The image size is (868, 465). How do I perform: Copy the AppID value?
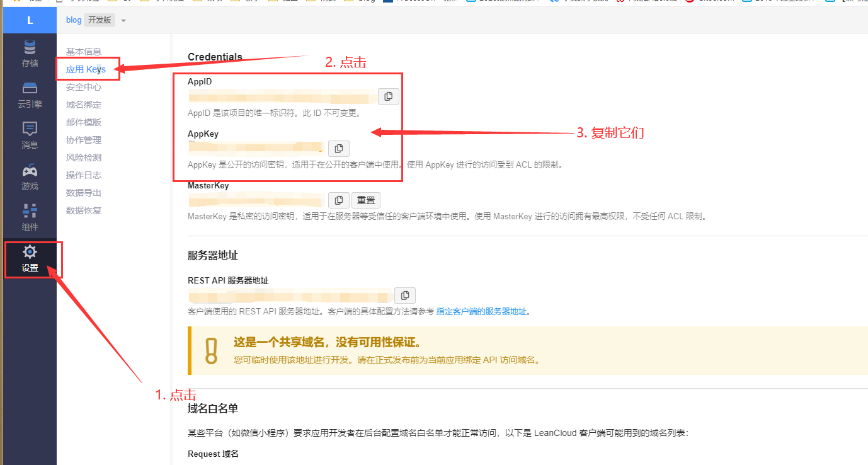point(389,96)
